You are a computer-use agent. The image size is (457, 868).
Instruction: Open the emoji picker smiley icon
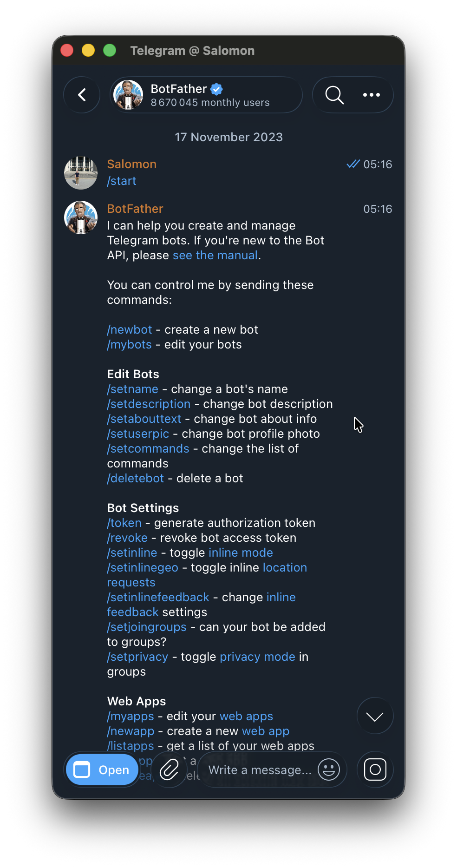(x=329, y=770)
